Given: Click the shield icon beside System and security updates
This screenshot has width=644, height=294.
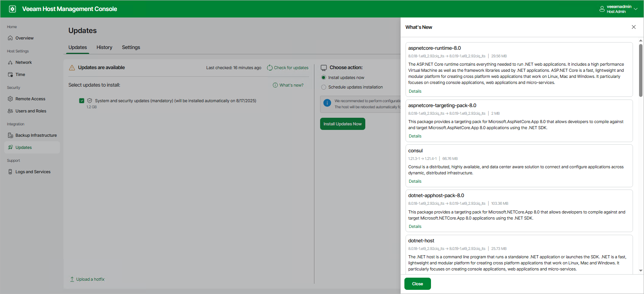Looking at the screenshot, I should (x=90, y=101).
